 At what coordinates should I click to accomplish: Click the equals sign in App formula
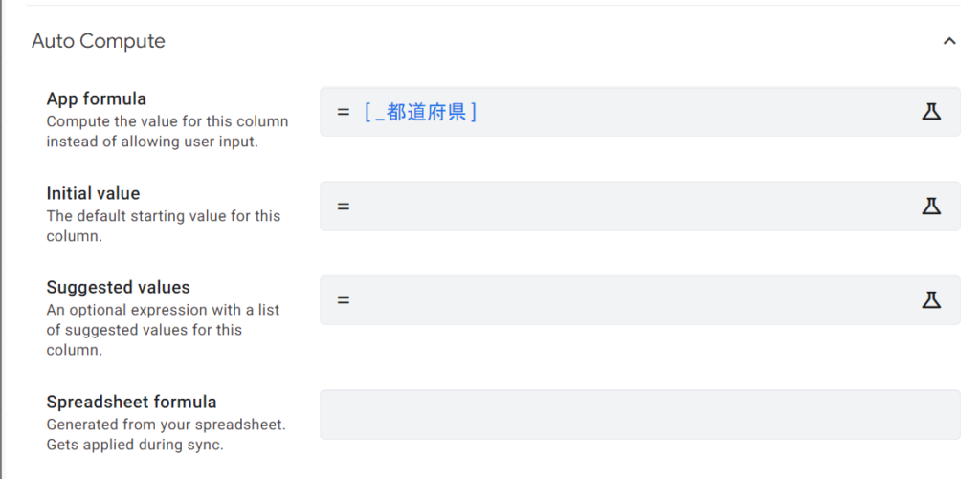pyautogui.click(x=344, y=112)
